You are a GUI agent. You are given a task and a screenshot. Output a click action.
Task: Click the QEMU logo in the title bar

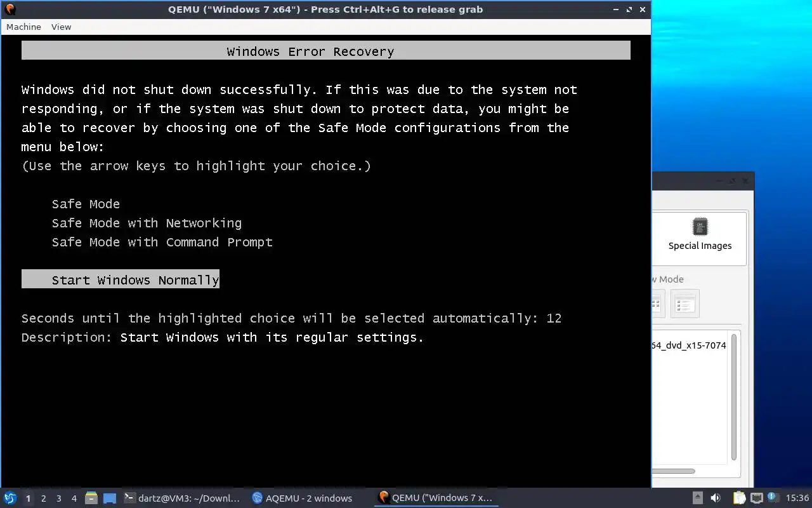10,10
